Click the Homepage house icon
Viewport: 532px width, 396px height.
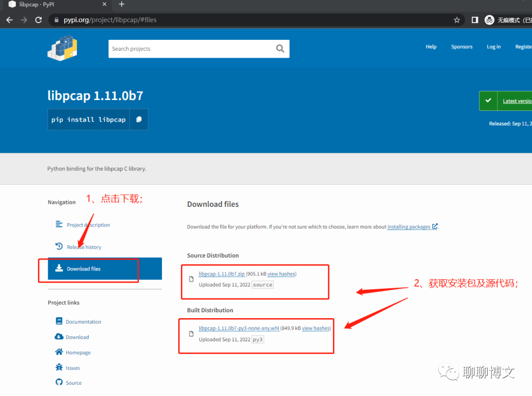click(x=58, y=352)
